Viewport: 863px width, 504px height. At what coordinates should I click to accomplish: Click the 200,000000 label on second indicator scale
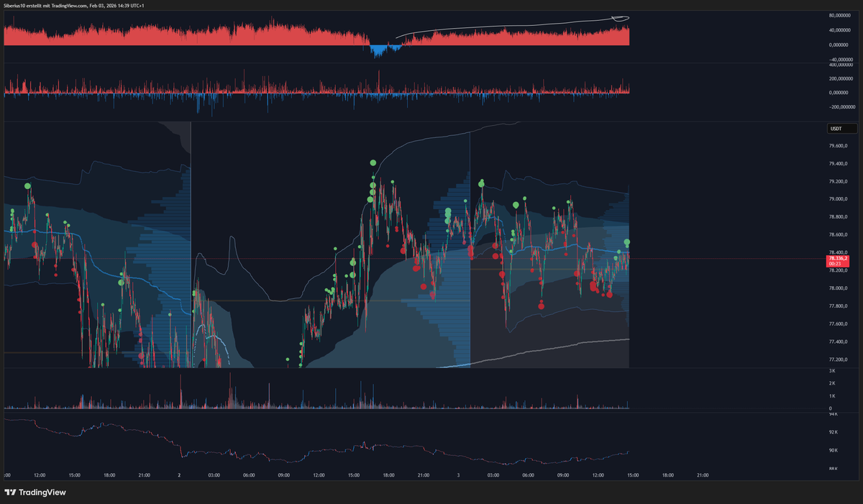tap(841, 79)
